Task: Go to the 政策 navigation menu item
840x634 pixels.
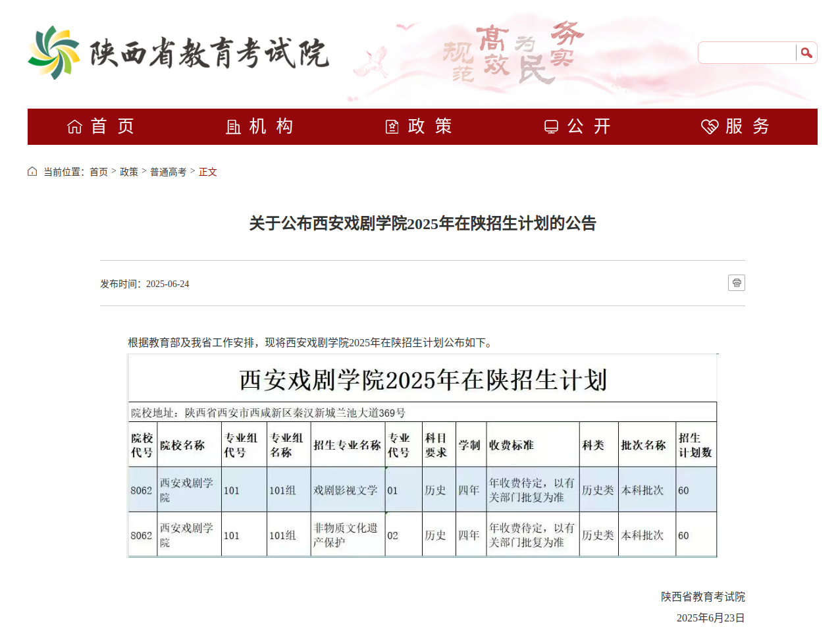Action: click(x=419, y=126)
